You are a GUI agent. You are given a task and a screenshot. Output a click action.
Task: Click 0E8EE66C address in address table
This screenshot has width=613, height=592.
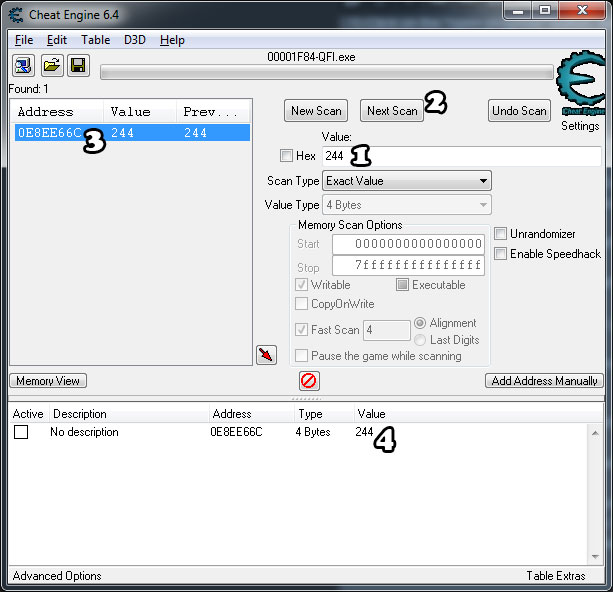click(237, 432)
